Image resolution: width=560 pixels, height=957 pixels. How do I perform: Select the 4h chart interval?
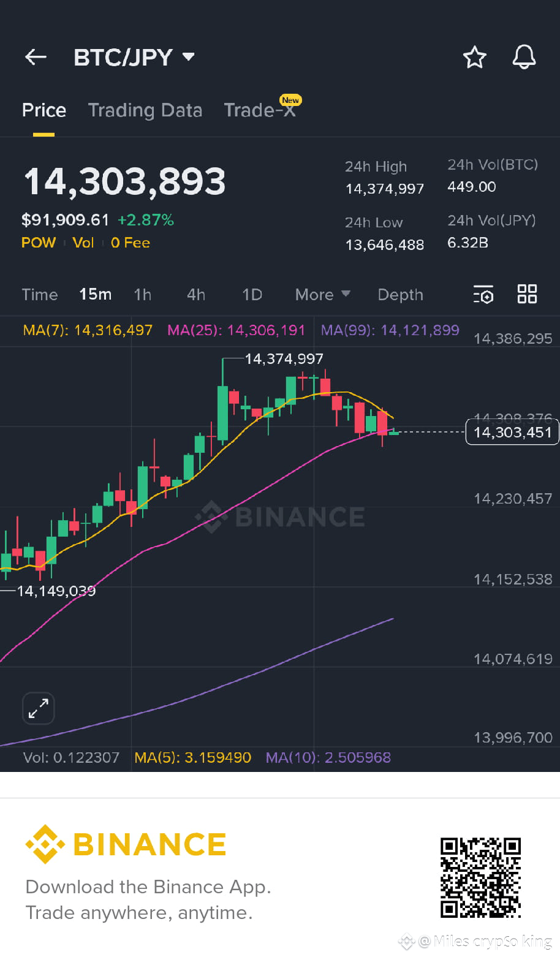(196, 295)
